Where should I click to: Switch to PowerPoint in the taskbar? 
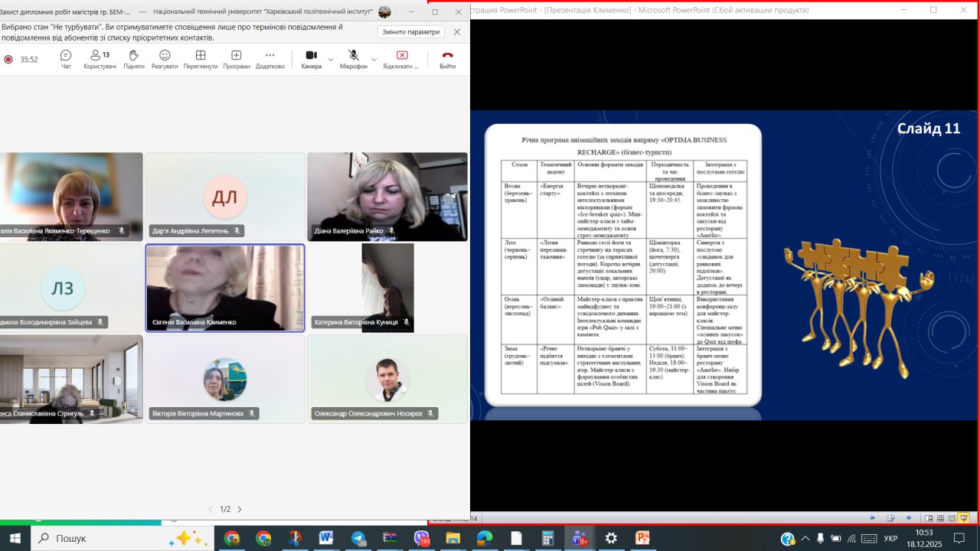coord(642,538)
